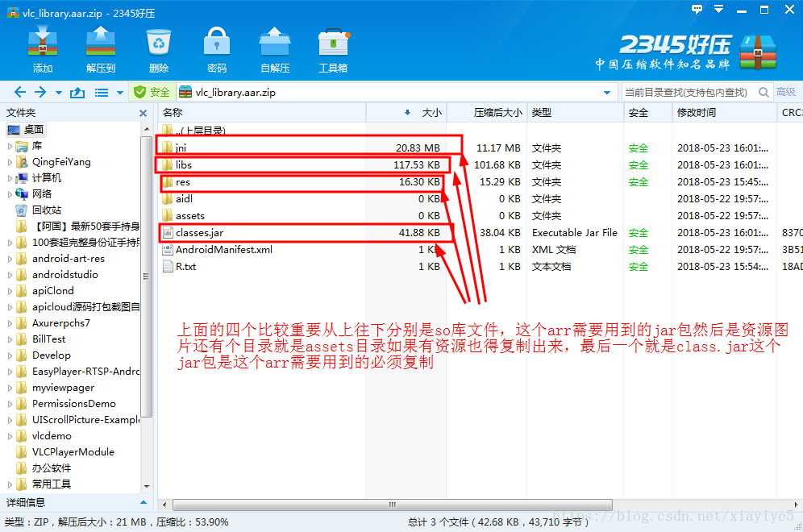Open the view mode dropdown arrow
803x532 pixels.
pos(120,93)
